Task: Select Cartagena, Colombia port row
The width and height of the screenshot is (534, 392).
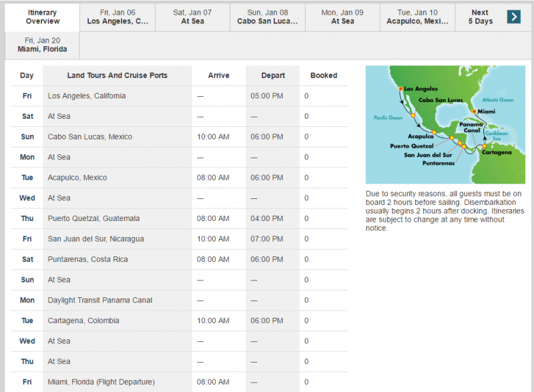Action: pos(82,321)
